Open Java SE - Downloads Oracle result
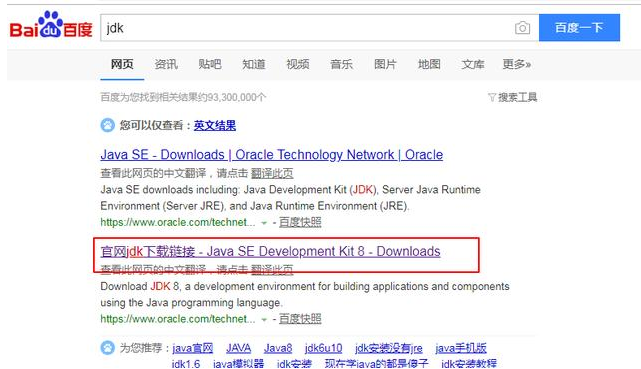641x369 pixels. click(x=271, y=155)
